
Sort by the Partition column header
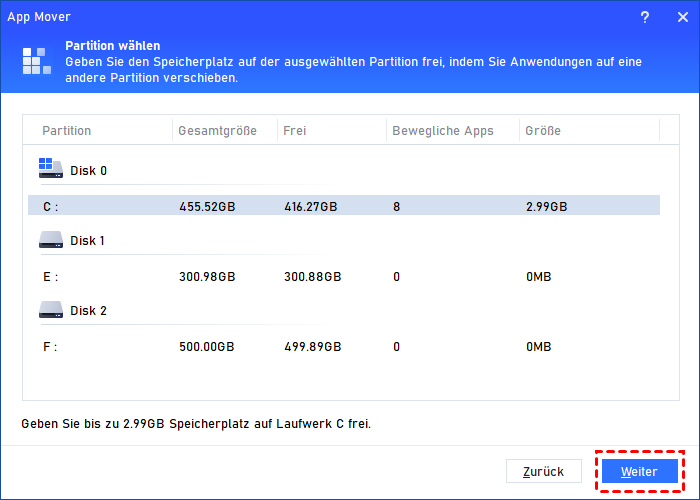(67, 131)
